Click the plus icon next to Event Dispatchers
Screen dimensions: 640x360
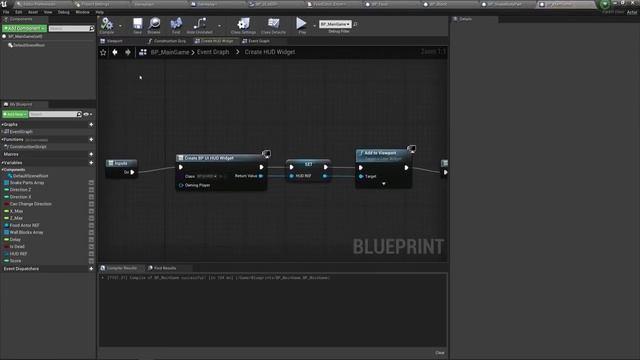pos(91,269)
